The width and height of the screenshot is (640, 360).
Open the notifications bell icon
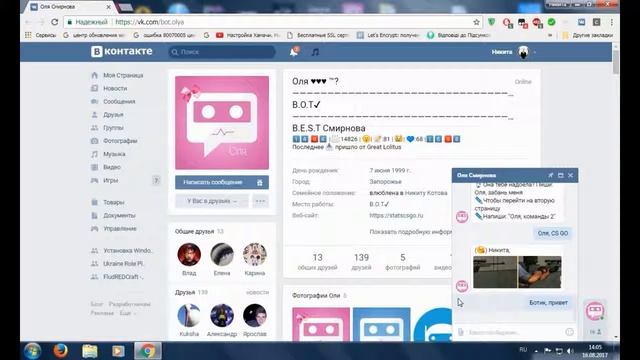pyautogui.click(x=294, y=52)
